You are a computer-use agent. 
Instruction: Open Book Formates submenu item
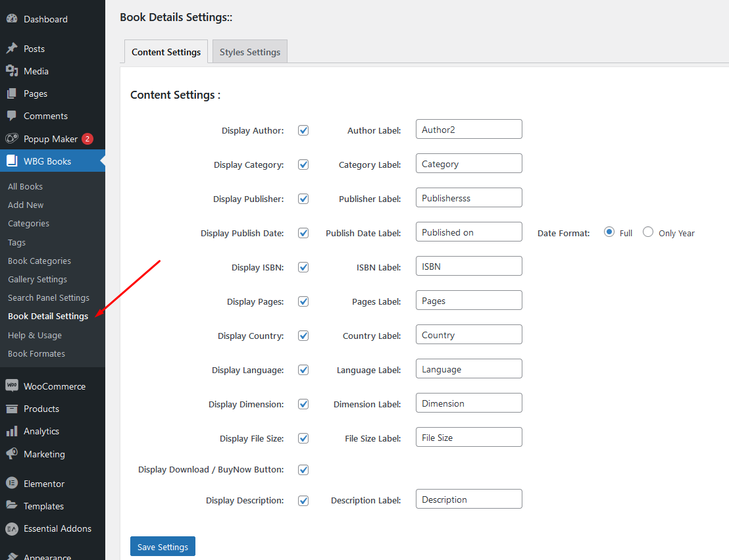pos(36,354)
